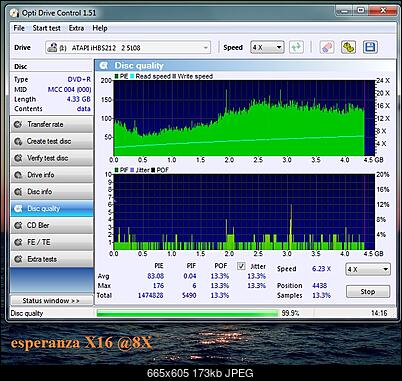Close the Opti Drive Control window
This screenshot has height=381, width=402.
click(x=383, y=11)
